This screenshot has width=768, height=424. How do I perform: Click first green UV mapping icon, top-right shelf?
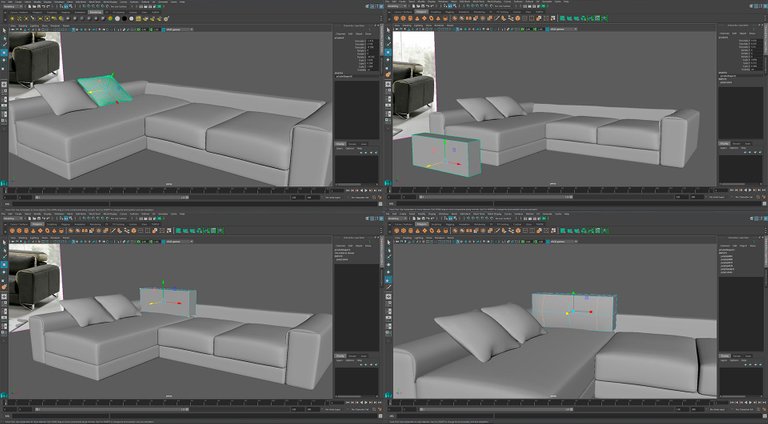pos(563,19)
